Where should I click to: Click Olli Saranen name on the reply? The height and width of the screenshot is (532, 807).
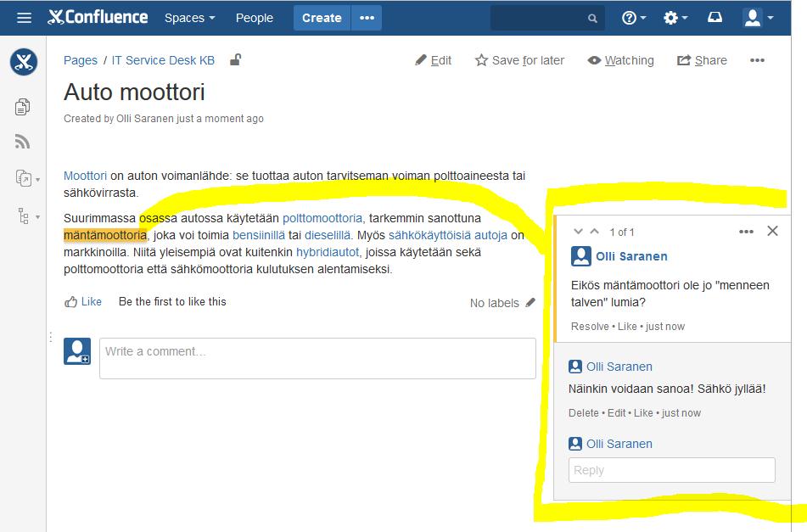619,367
